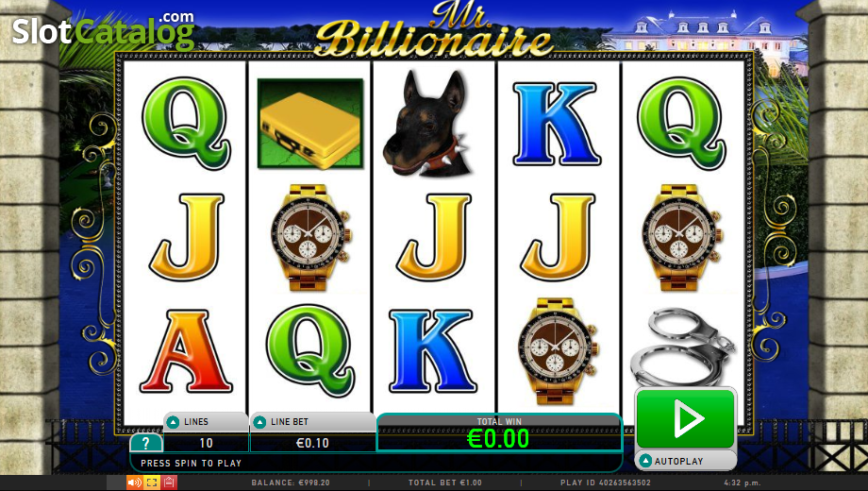
Task: Click the Lines value 10
Action: pos(206,443)
